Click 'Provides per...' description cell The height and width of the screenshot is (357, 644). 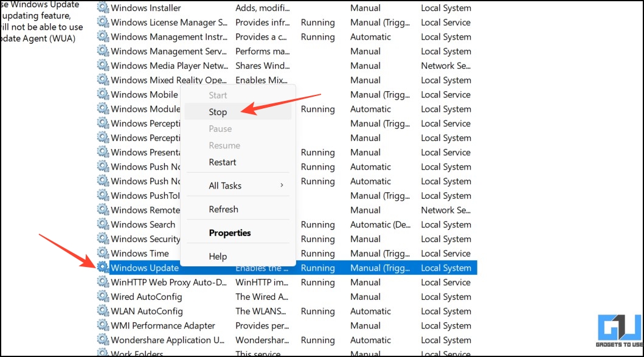(x=262, y=325)
